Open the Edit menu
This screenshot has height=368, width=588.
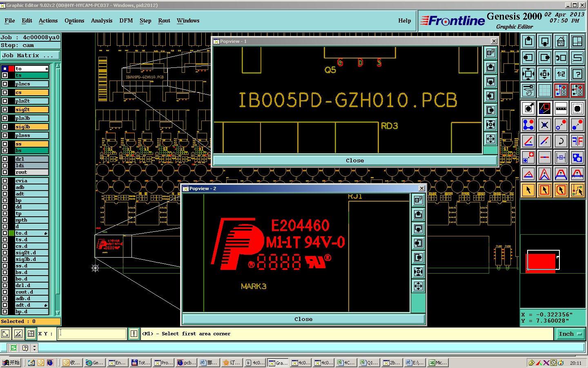27,20
